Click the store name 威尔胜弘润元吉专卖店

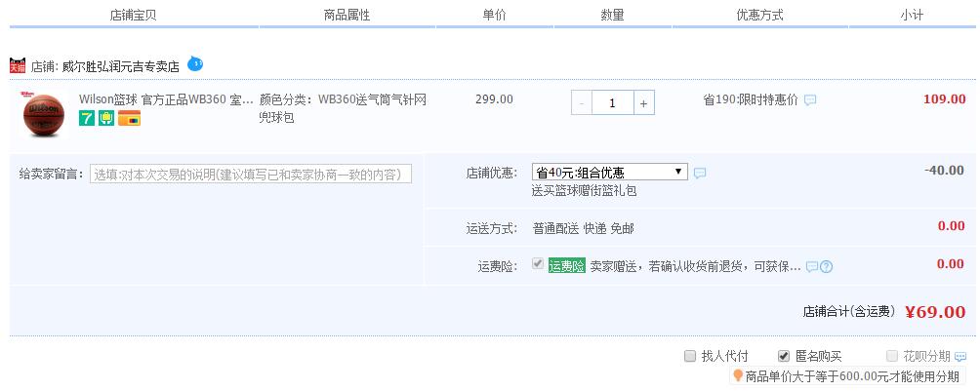[x=121, y=66]
